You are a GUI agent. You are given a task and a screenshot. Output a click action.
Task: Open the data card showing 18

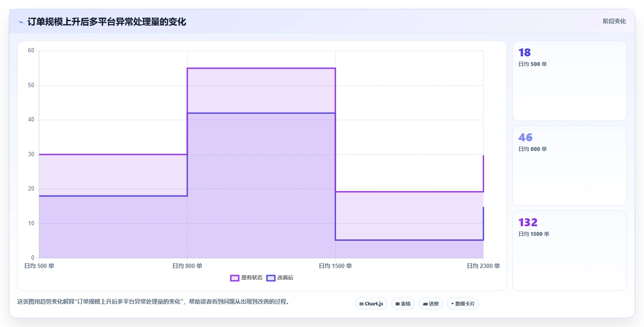[569, 81]
